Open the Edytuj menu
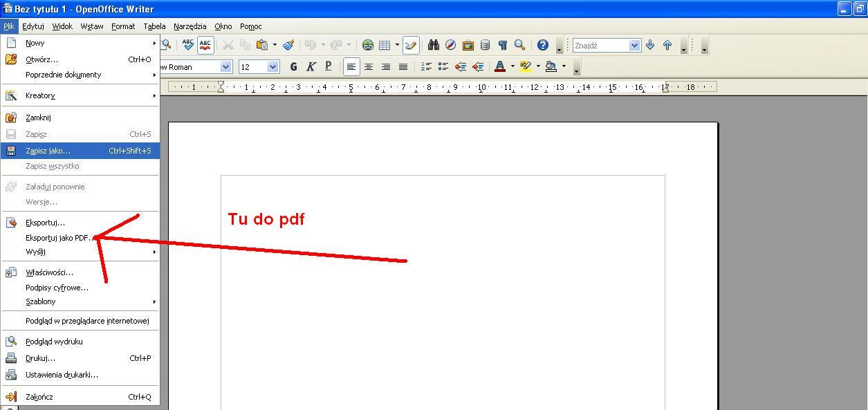The height and width of the screenshot is (410, 868). [x=33, y=26]
